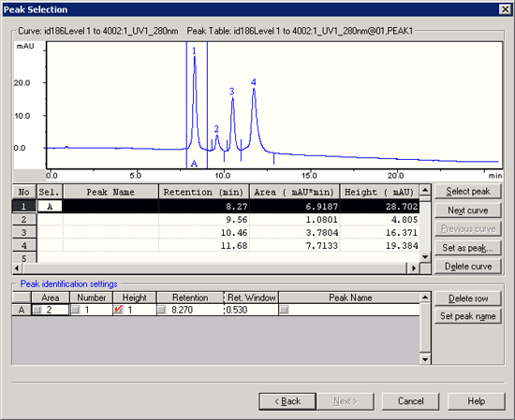The height and width of the screenshot is (420, 515).
Task: Click the scroll-down arrow of peak table
Action: (x=425, y=257)
